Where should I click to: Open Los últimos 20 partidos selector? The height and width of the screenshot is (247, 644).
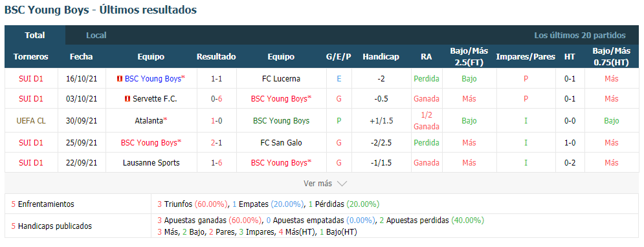[580, 36]
